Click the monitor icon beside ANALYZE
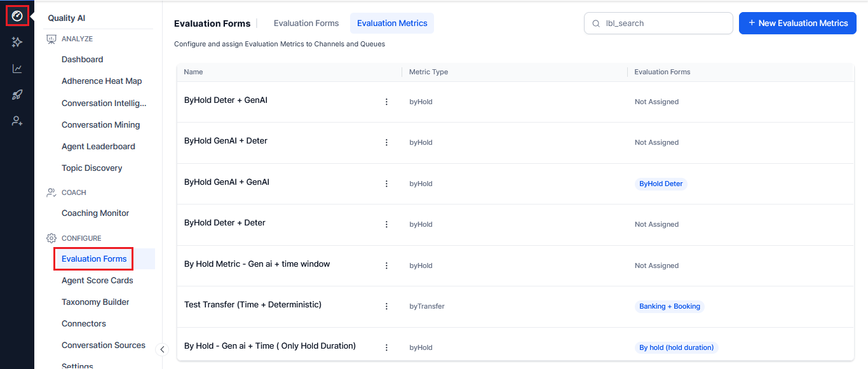 tap(51, 38)
